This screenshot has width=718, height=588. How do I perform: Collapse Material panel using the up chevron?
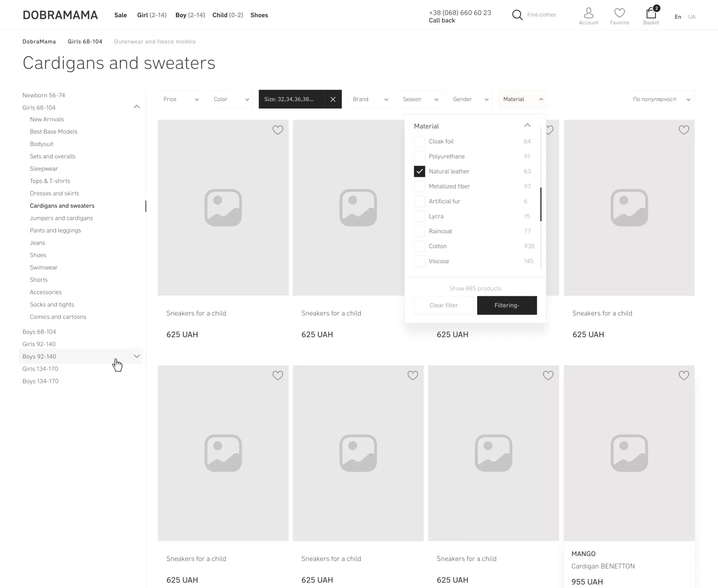527,125
